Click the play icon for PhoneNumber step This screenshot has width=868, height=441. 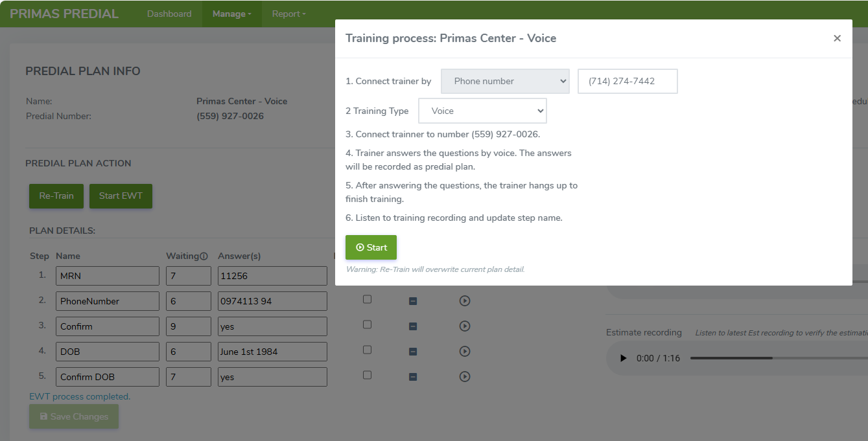pos(465,300)
